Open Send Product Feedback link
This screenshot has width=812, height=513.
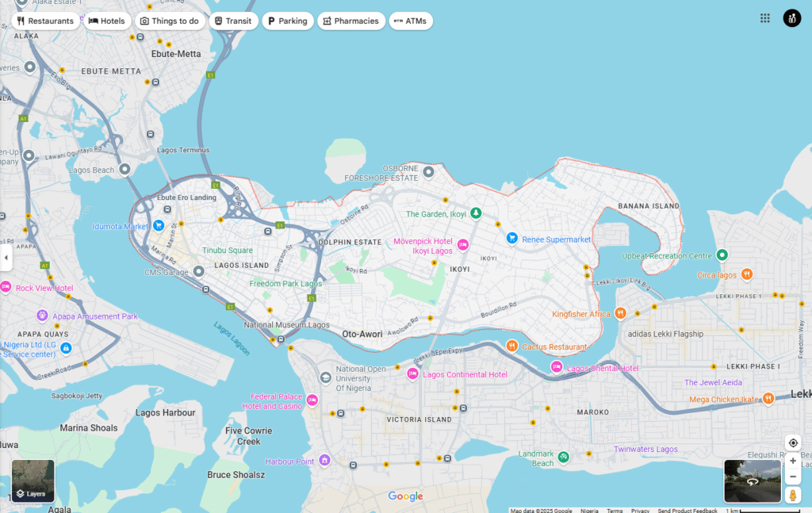point(688,511)
